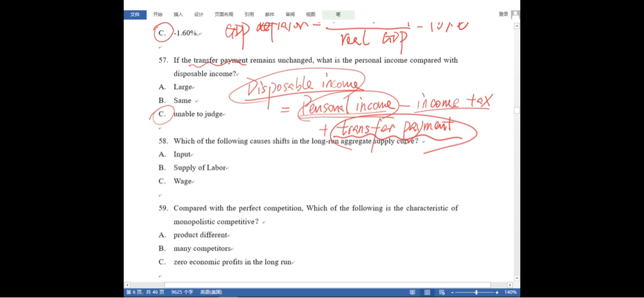Select the 笔 (Pen) tools tab

click(x=338, y=14)
